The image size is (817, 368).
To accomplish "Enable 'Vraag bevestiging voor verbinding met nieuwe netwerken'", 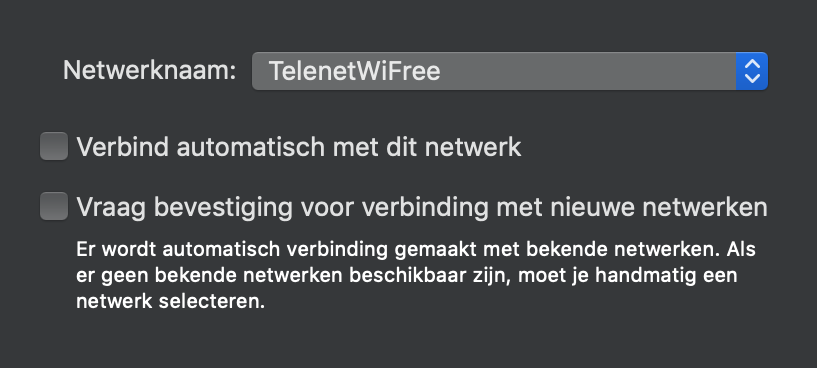I will click(x=54, y=206).
